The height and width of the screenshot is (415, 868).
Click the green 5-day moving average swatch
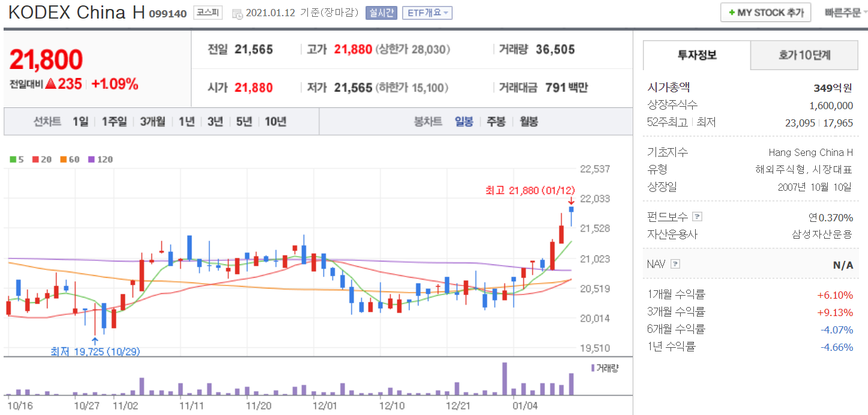click(13, 160)
